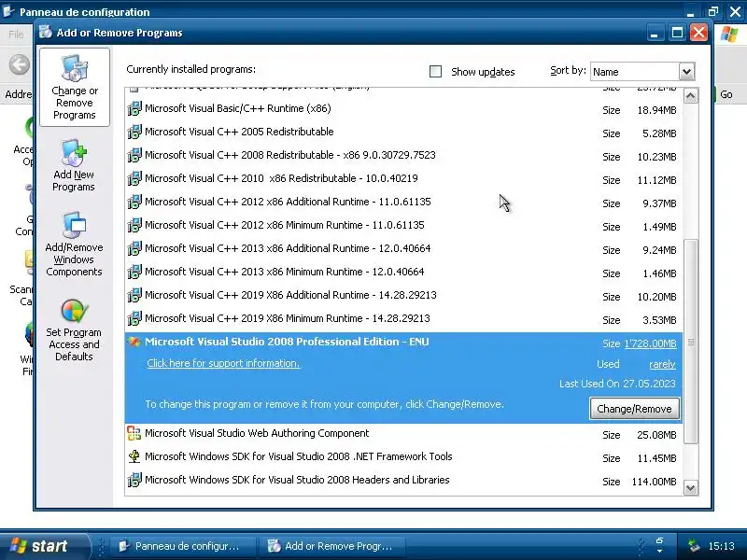
Task: Open File menu in Panneau de configuration
Action: coord(16,35)
